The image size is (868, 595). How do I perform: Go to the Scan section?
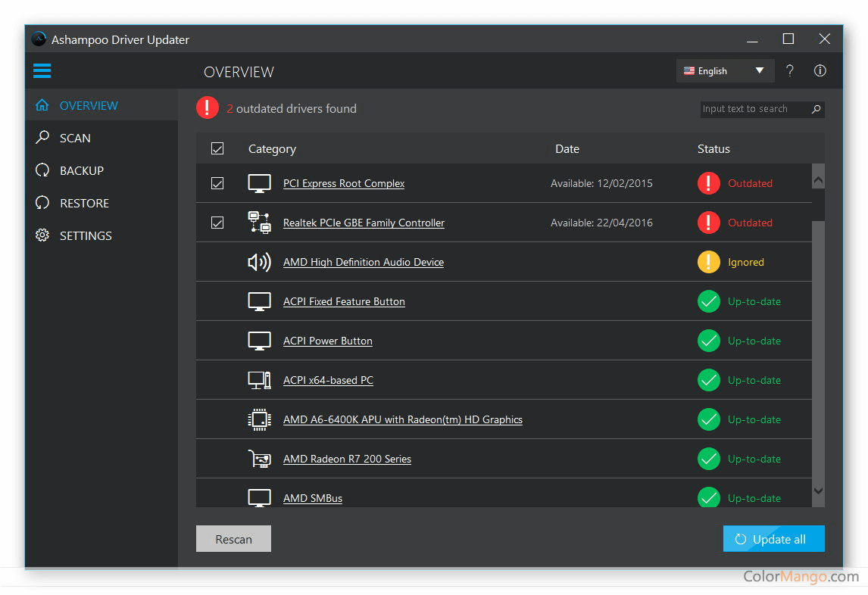[x=75, y=138]
